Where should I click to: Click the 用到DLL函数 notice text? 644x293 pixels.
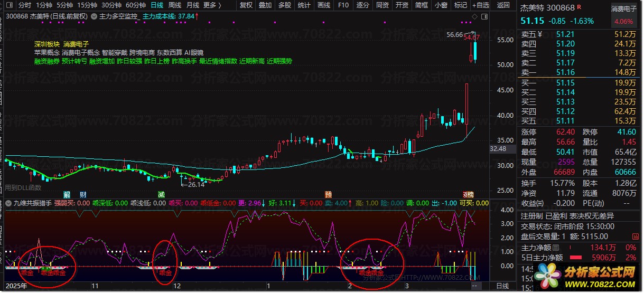click(23, 187)
